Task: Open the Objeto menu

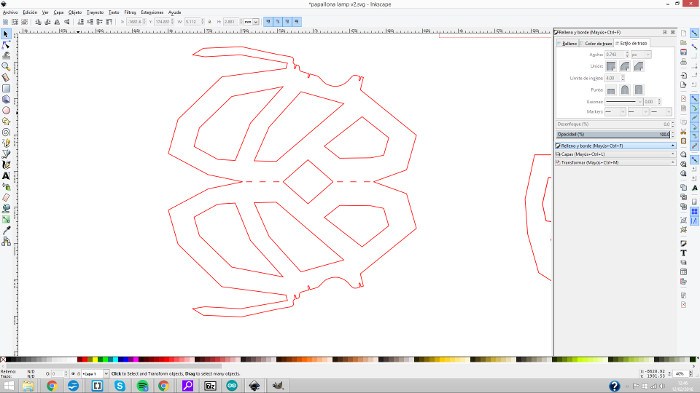Action: pyautogui.click(x=75, y=13)
